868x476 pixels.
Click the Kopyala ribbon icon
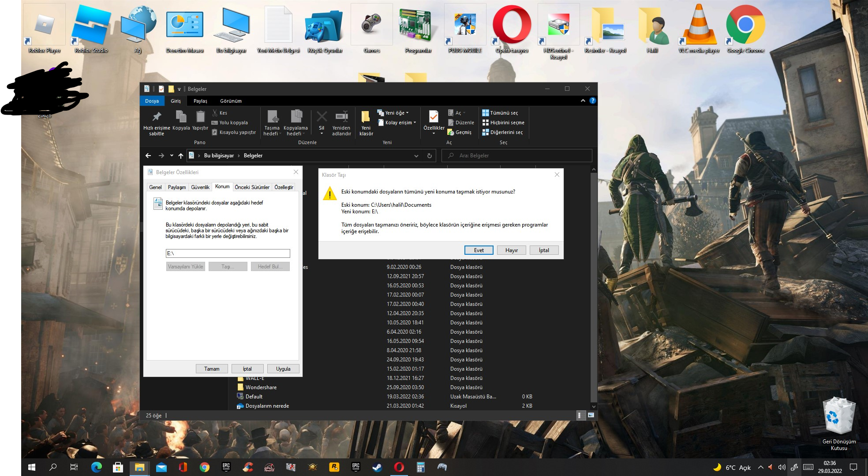pyautogui.click(x=181, y=116)
